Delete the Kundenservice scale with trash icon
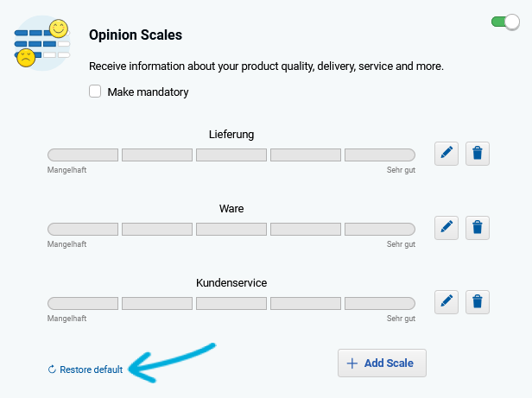The image size is (532, 398). click(477, 302)
